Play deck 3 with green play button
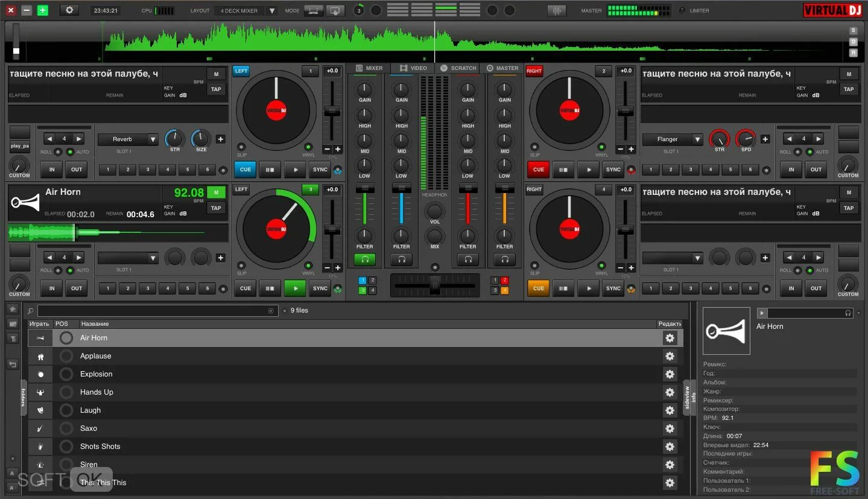868x499 pixels. [295, 288]
